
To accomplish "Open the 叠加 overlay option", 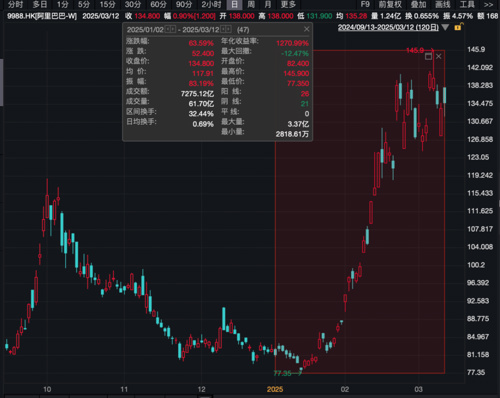I will pos(418,4).
